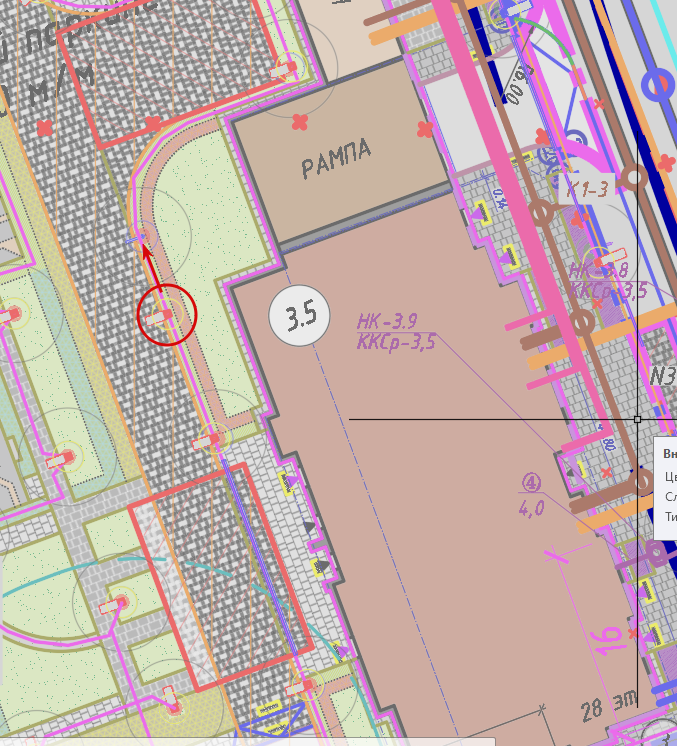677x746 pixels.
Task: Select the РАМПА label text
Action: coord(336,158)
